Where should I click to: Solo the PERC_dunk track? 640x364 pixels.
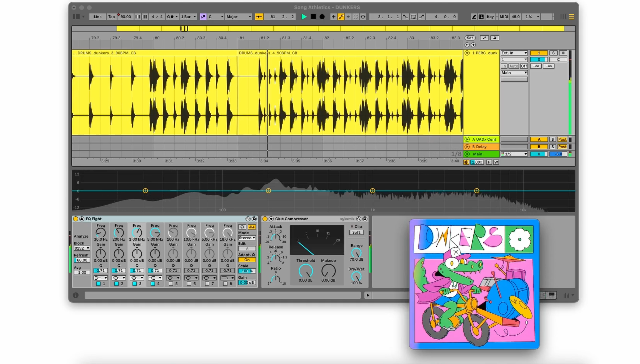coord(553,53)
